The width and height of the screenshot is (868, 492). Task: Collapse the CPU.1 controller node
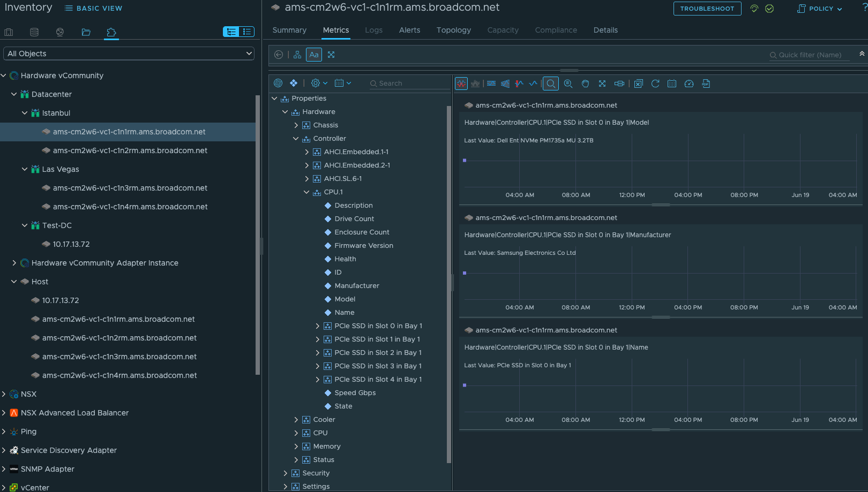pyautogui.click(x=306, y=192)
